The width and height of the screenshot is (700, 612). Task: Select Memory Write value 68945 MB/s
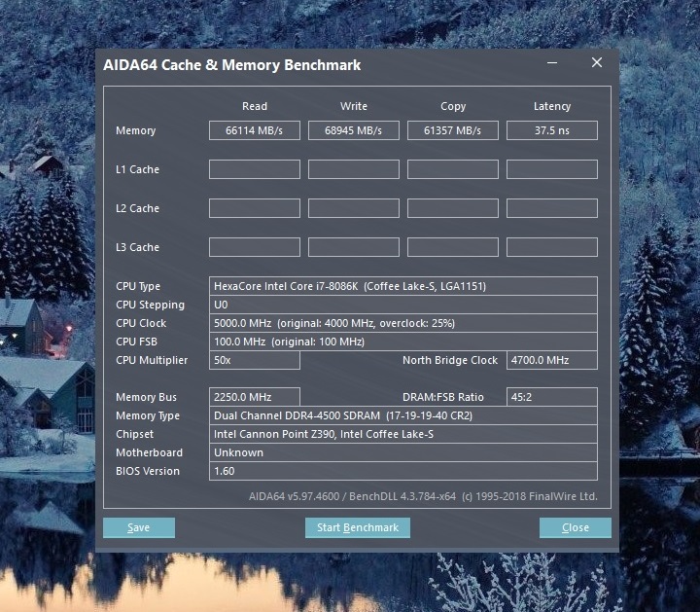pos(354,130)
